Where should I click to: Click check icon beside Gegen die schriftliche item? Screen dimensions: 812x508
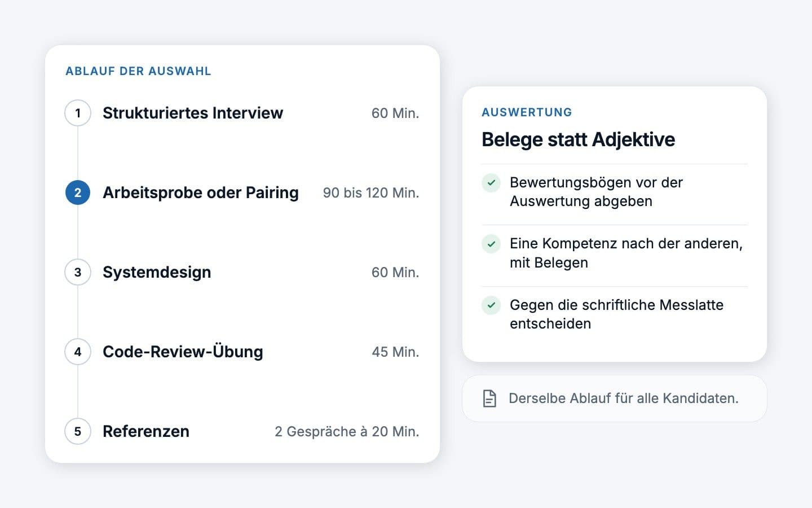point(491,305)
